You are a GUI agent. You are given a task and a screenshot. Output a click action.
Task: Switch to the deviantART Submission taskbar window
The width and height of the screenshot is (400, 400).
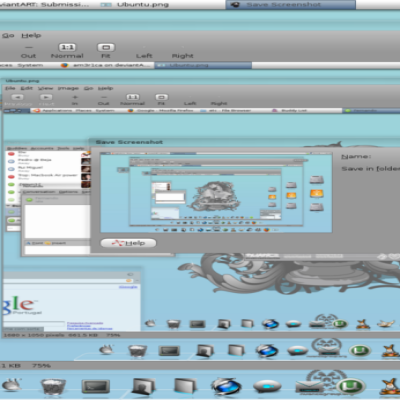pyautogui.click(x=45, y=5)
